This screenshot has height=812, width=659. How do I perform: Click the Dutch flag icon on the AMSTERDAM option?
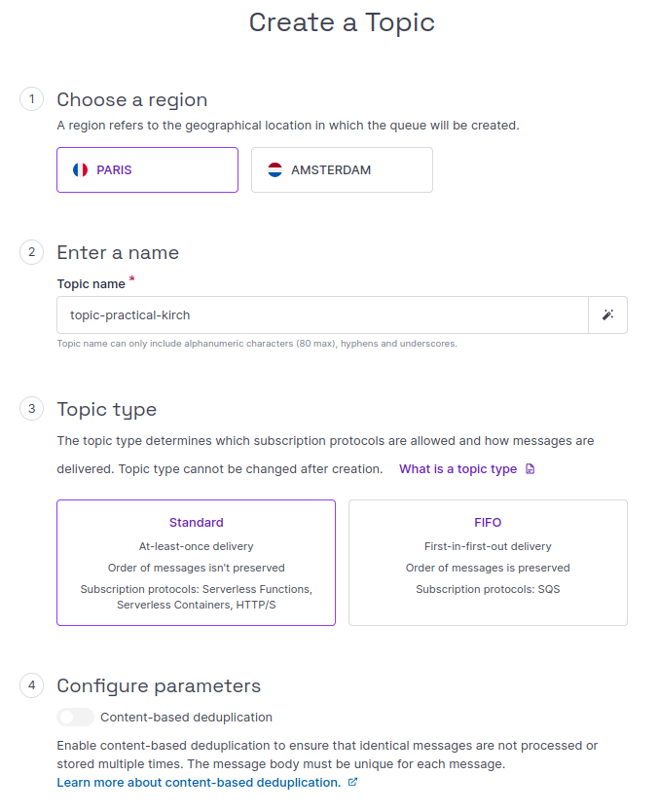tap(275, 169)
